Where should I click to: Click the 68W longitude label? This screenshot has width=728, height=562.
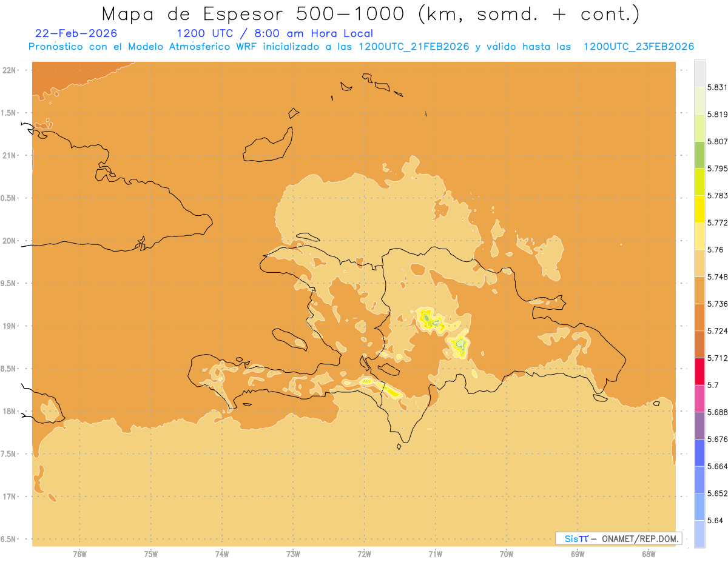tap(649, 554)
